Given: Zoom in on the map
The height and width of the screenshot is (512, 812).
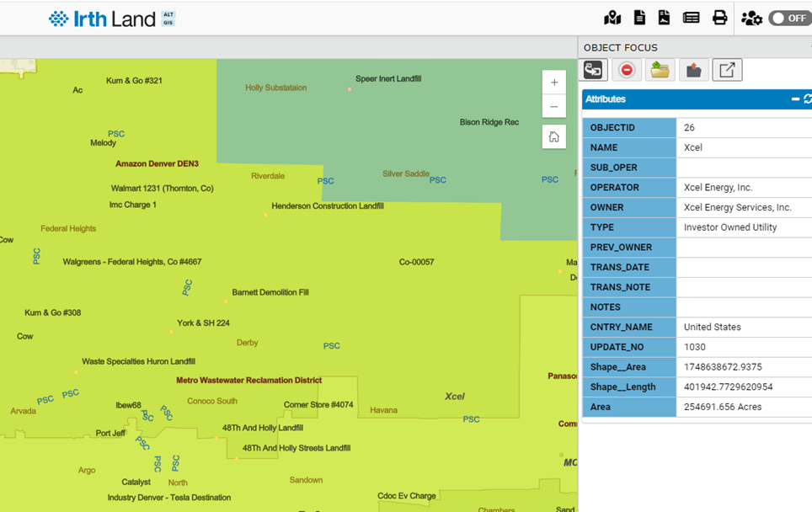Looking at the screenshot, I should [x=554, y=83].
